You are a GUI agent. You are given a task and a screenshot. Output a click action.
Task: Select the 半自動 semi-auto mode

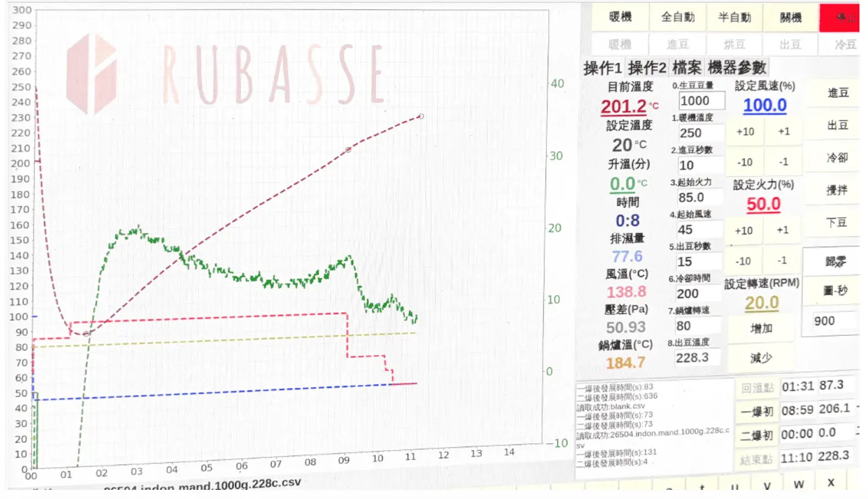pyautogui.click(x=734, y=17)
